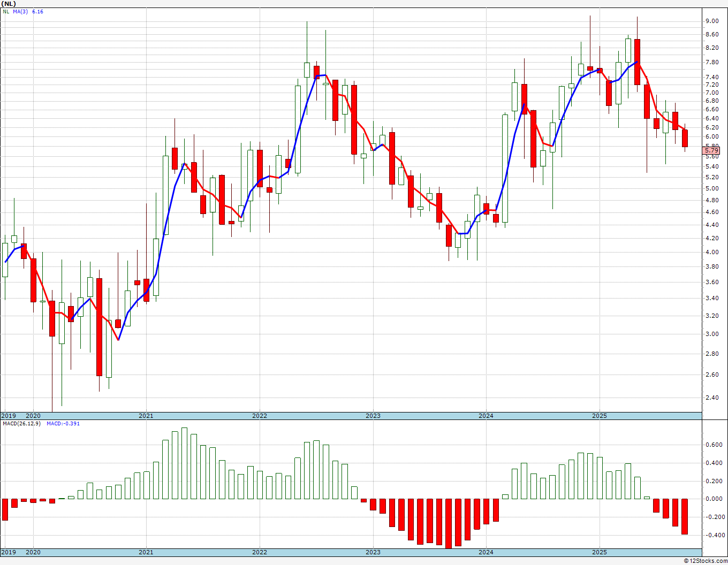The height and width of the screenshot is (565, 728).
Task: Click the 5.00 price axis label
Action: (712, 188)
